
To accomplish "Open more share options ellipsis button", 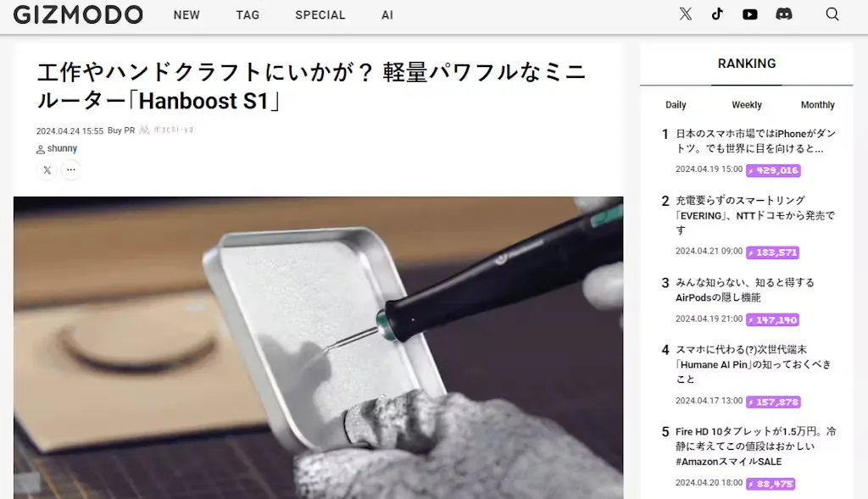I will click(71, 170).
